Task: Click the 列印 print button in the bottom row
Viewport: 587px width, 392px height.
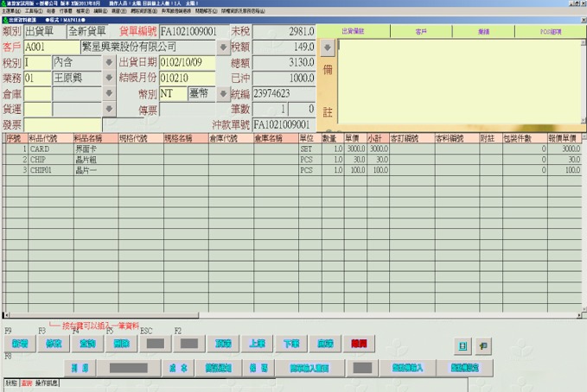Action: pos(80,367)
